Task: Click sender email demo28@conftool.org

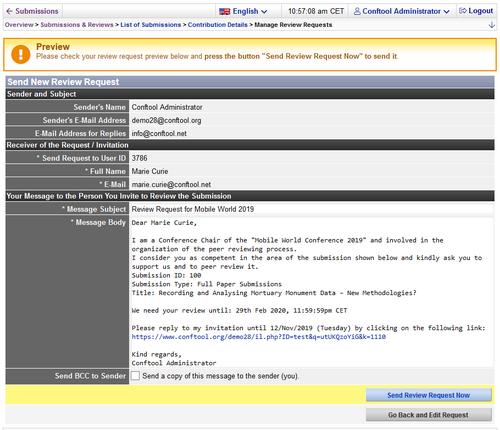Action: tap(166, 120)
